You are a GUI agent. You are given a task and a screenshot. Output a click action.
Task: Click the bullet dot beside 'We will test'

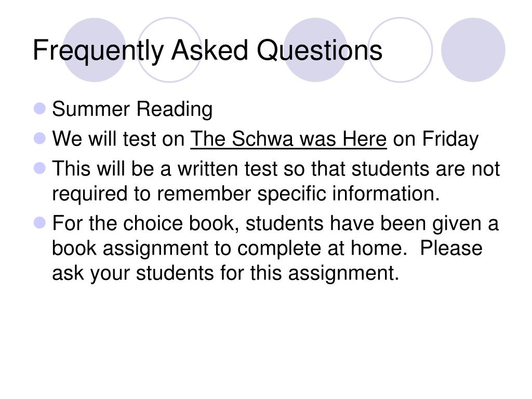pyautogui.click(x=40, y=138)
